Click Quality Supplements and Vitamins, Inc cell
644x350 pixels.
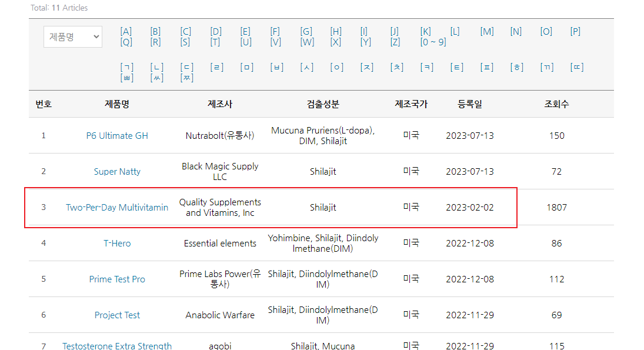point(220,208)
